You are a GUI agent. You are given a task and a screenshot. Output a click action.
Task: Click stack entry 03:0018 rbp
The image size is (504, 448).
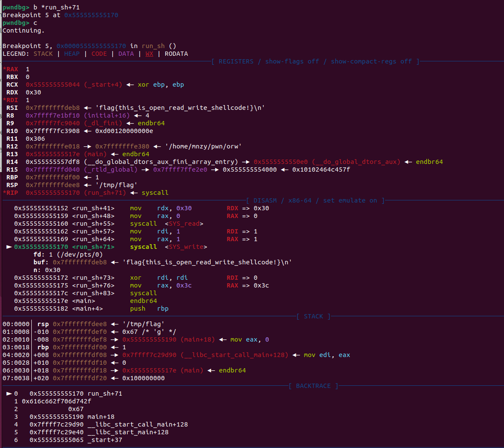coord(64,347)
